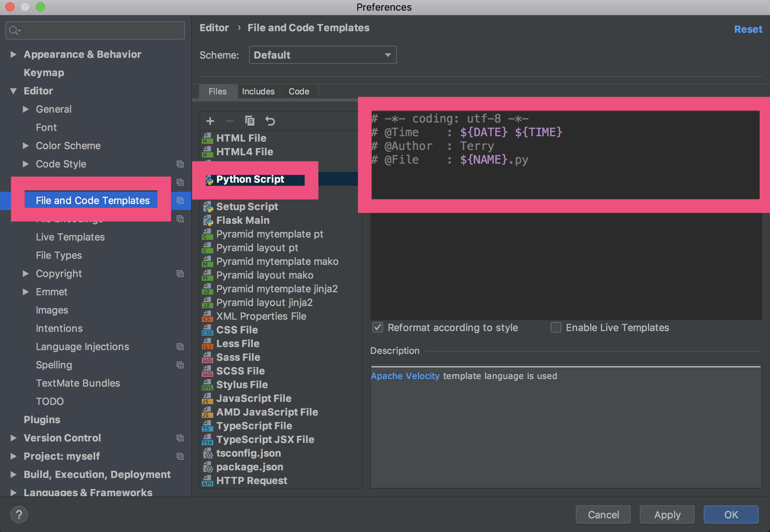Open the Apache Velocity link
The image size is (770, 532).
(405, 376)
